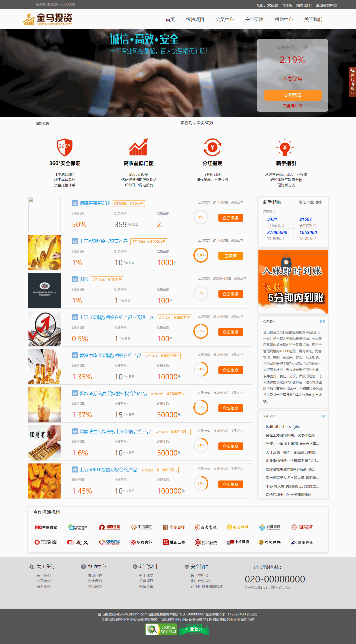The width and height of the screenshot is (356, 644).
Task: Click the 注册送红包 link
Action: (292, 106)
